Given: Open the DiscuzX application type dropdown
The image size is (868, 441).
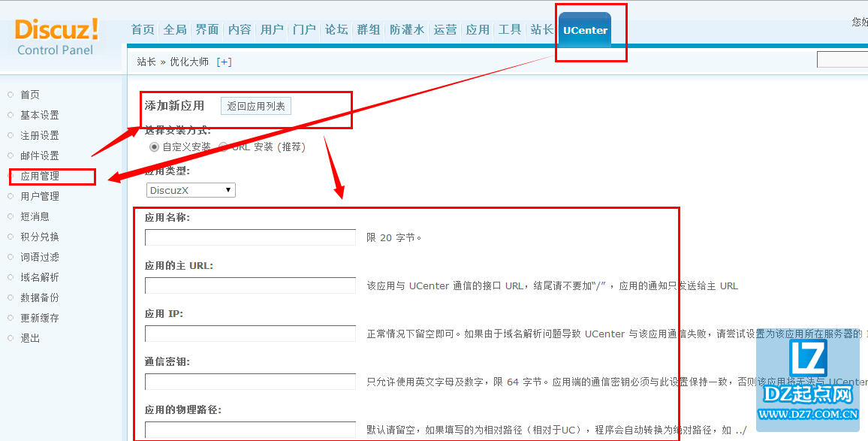Looking at the screenshot, I should pos(191,190).
